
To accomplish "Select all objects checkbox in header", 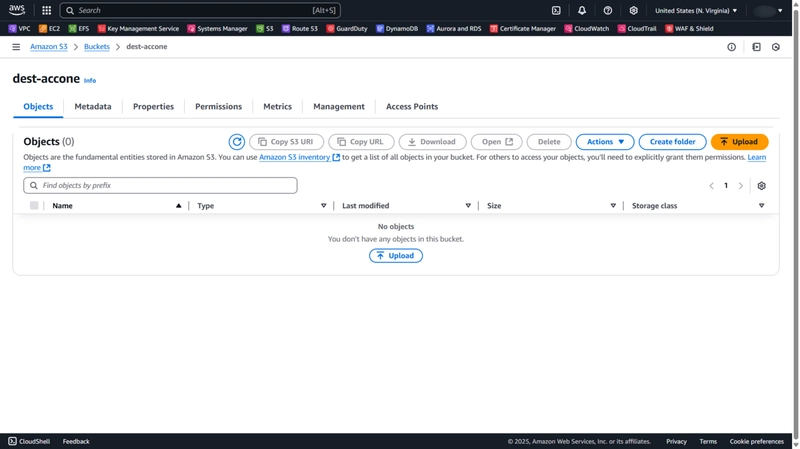I will (x=34, y=206).
